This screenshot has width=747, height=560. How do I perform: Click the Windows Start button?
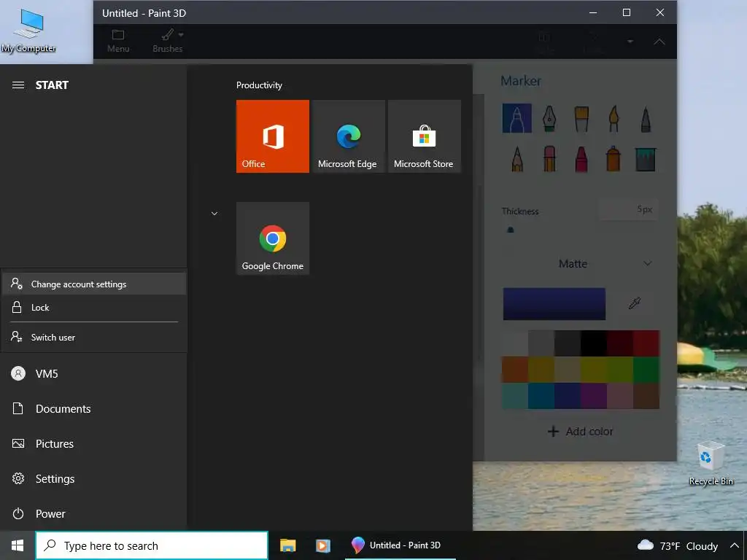click(x=18, y=545)
